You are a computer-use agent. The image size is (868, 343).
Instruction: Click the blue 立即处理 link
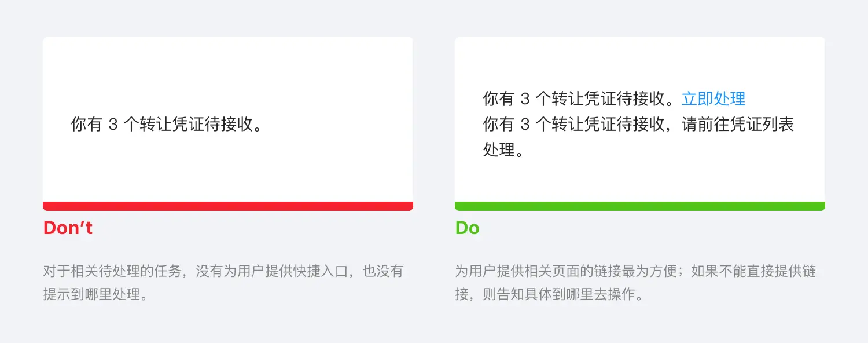click(x=713, y=99)
